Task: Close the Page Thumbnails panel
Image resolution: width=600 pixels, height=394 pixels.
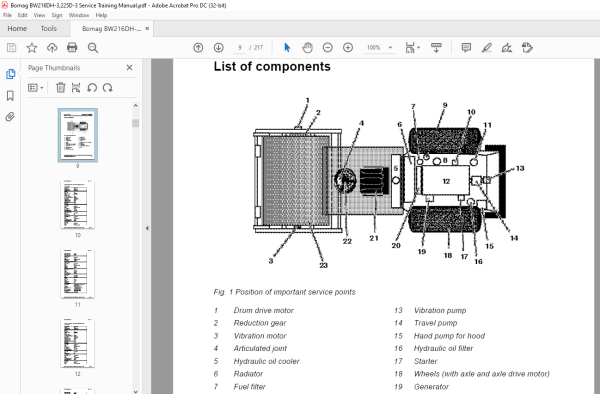Action: click(129, 68)
